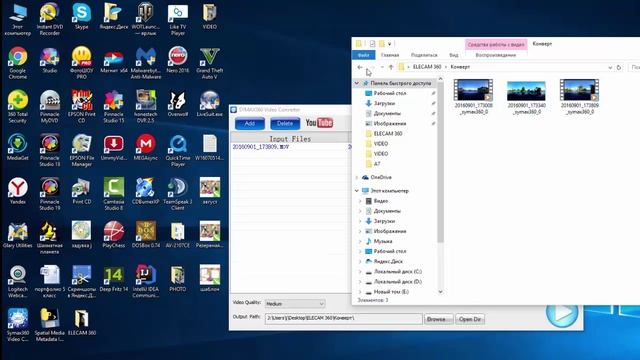
Task: Select the 20160901_173340 video thumbnail
Action: click(526, 97)
